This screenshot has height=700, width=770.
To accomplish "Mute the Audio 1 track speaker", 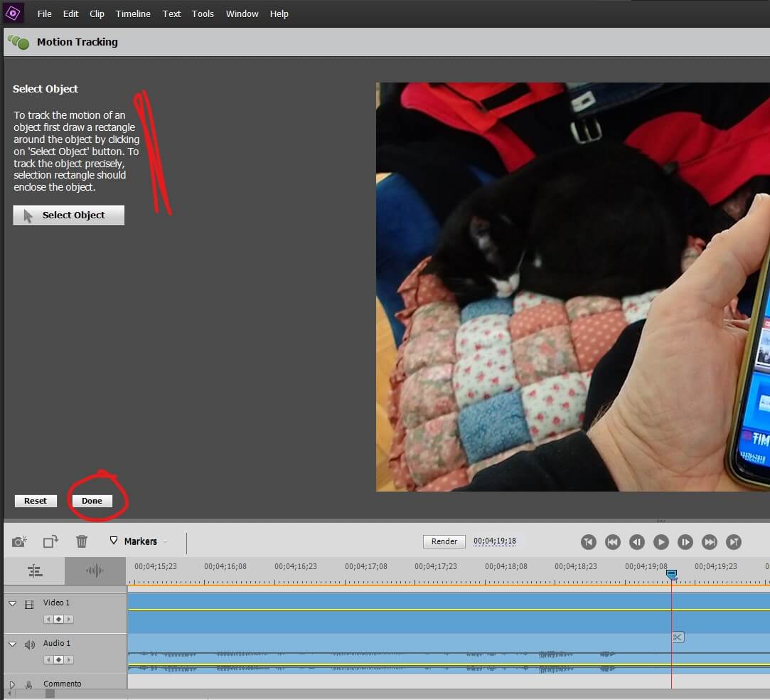I will click(x=29, y=645).
